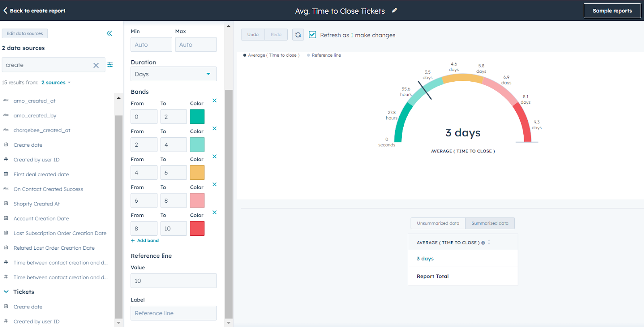
Task: Click the last band To field with 10
Action: [173, 228]
